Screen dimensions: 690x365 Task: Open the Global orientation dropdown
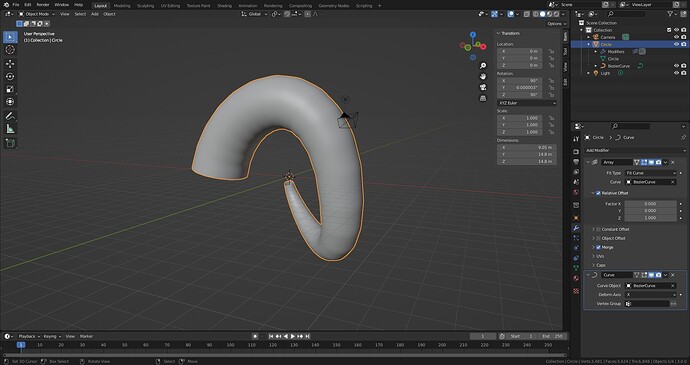(x=255, y=14)
